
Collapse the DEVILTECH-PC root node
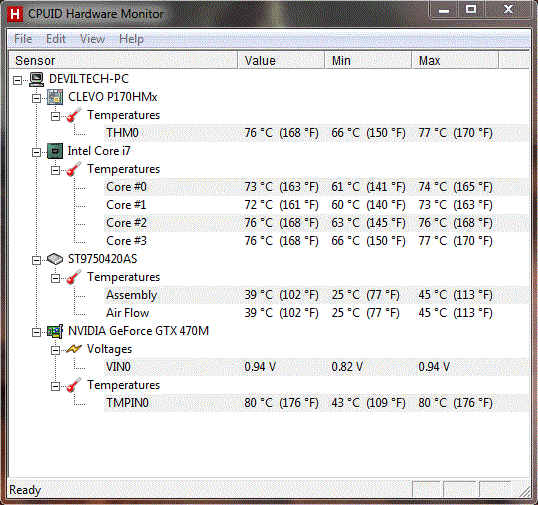(17, 80)
